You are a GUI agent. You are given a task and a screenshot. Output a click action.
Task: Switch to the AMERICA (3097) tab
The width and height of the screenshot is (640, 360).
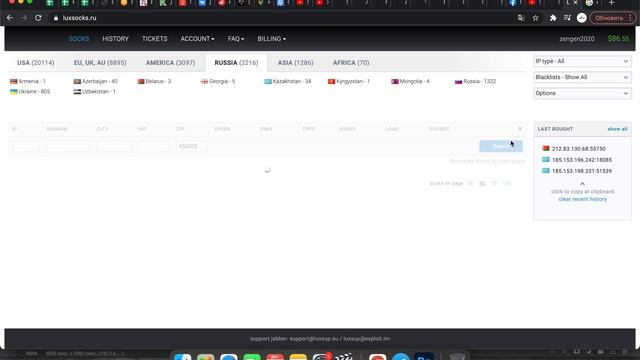(170, 63)
